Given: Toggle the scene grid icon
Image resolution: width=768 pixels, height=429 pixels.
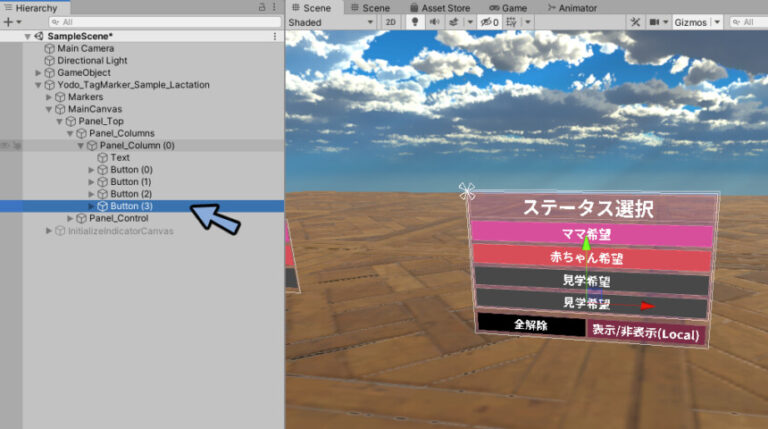Looking at the screenshot, I should [x=511, y=23].
